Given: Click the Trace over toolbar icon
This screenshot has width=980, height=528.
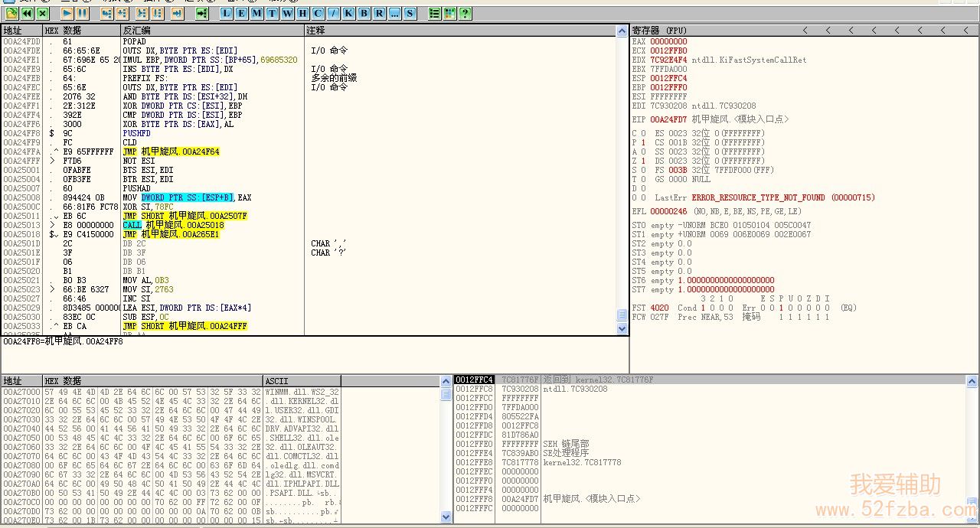Looking at the screenshot, I should tap(158, 13).
